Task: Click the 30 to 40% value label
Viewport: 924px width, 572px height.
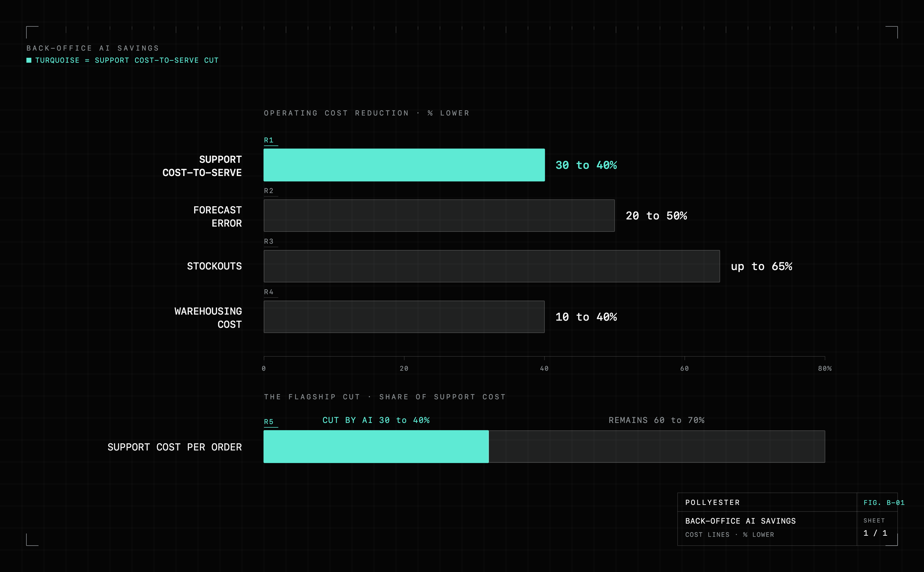Action: [586, 165]
